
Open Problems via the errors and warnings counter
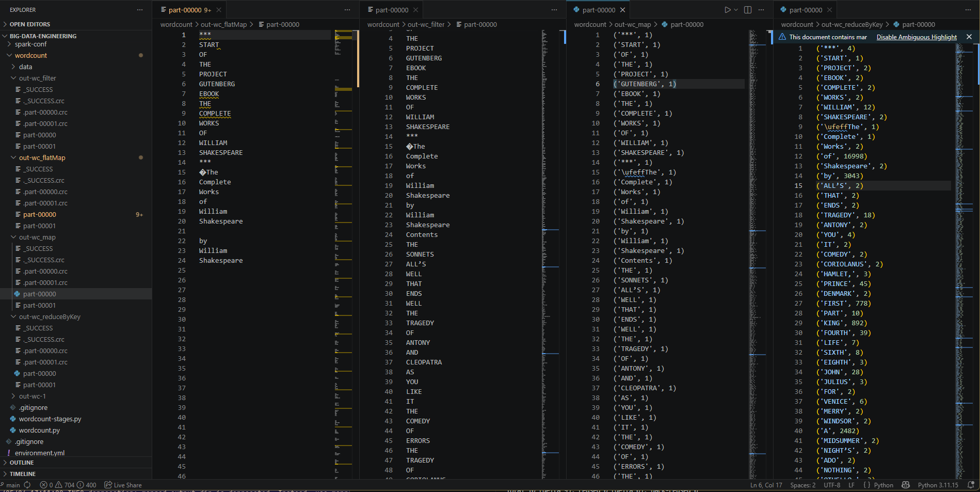pos(68,485)
